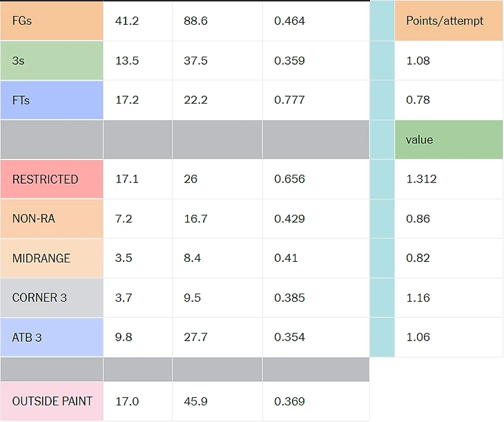
Task: Click the MIDRANGE label cell
Action: point(52,258)
